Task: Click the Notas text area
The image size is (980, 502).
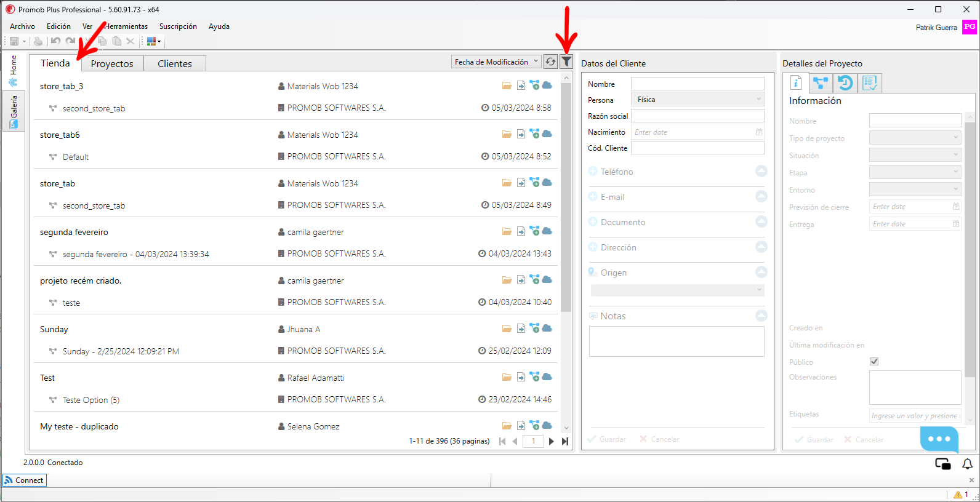Action: pos(677,341)
